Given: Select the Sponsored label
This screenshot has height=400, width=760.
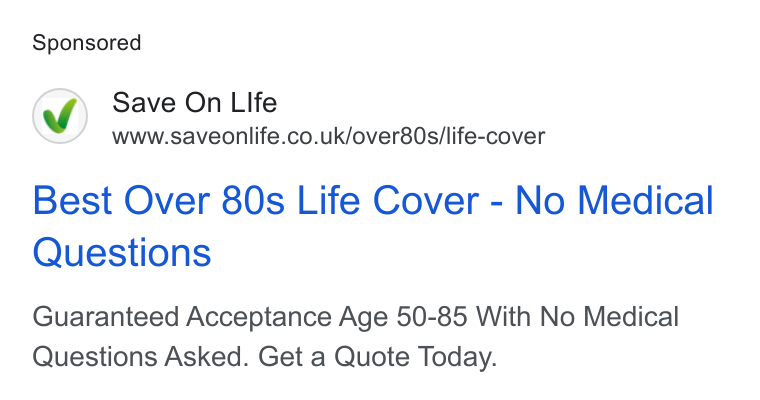Looking at the screenshot, I should click(x=87, y=43).
